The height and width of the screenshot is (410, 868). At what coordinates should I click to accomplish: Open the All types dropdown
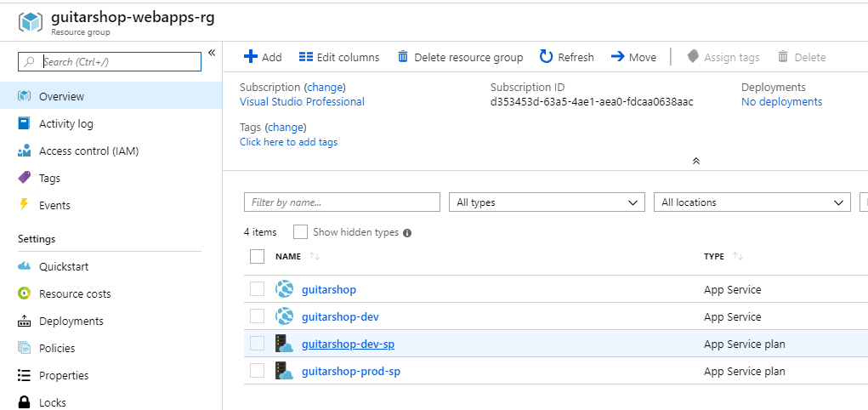pos(547,202)
